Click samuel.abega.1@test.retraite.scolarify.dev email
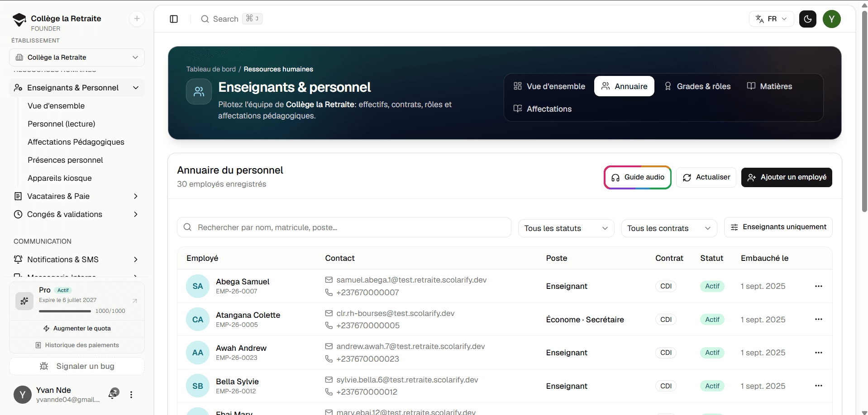Screen dimensions: 868x415 tap(411, 280)
